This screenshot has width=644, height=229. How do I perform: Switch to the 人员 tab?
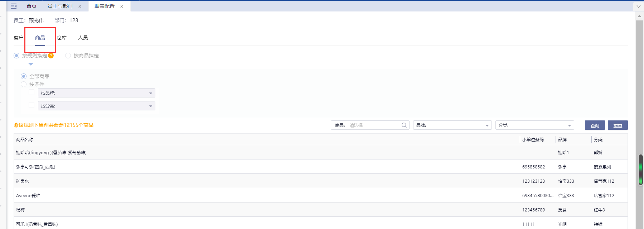[83, 38]
